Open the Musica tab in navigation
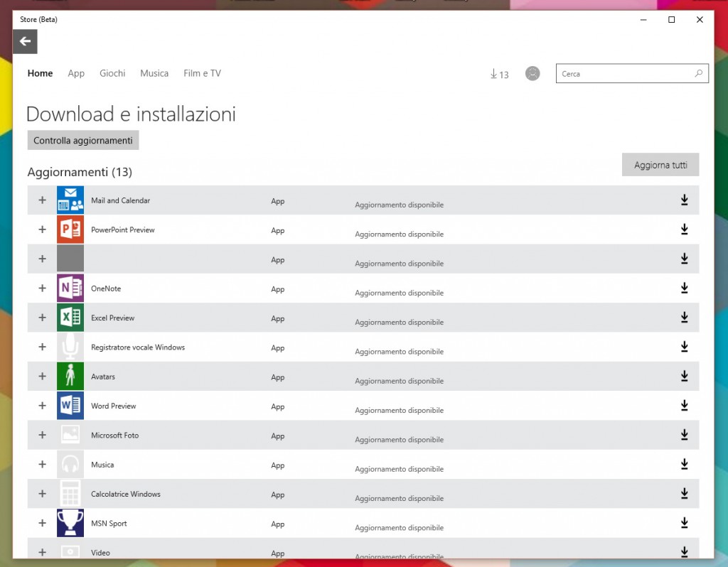This screenshot has height=567, width=728. coord(154,73)
